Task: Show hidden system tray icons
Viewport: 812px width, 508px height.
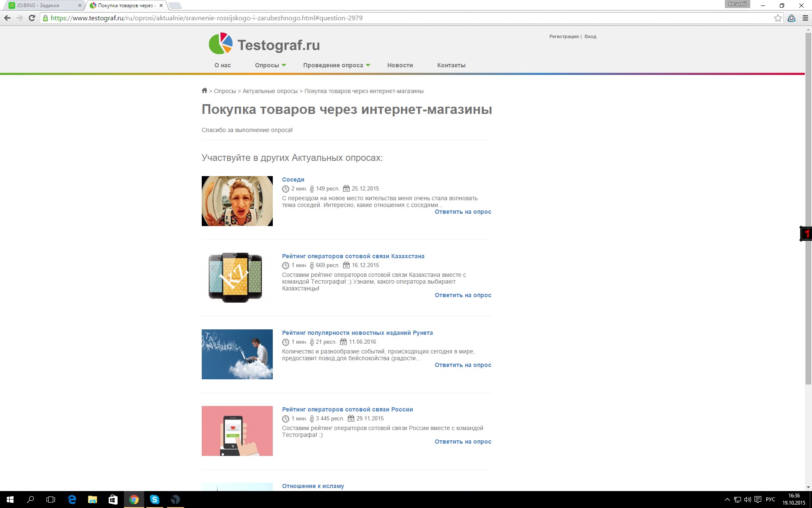Action: [727, 500]
